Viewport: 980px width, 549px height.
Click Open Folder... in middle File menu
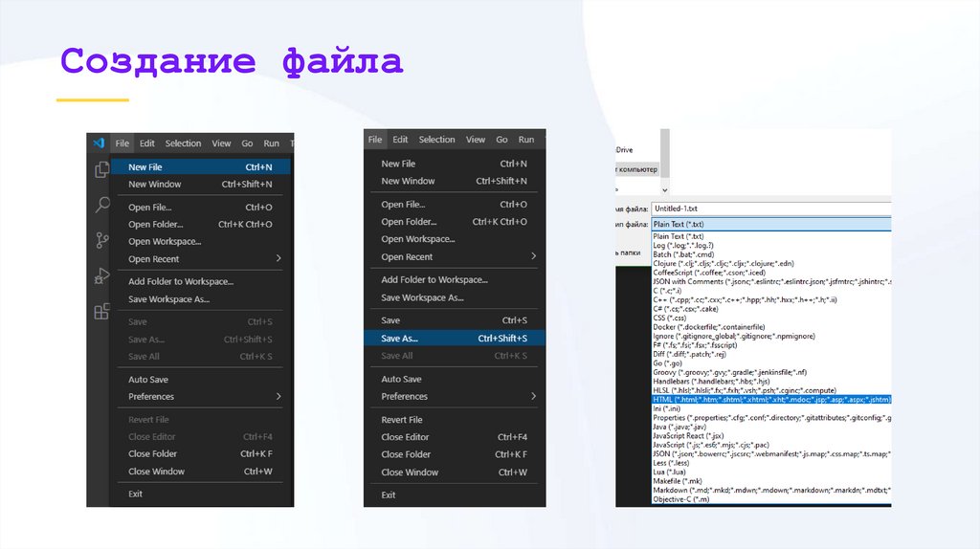click(x=455, y=222)
